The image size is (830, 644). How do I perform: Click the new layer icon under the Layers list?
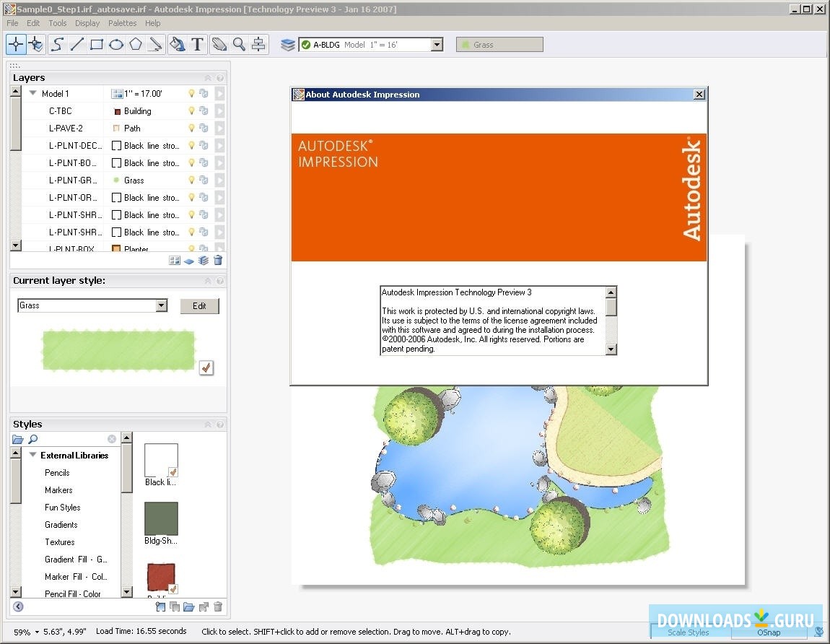(189, 261)
